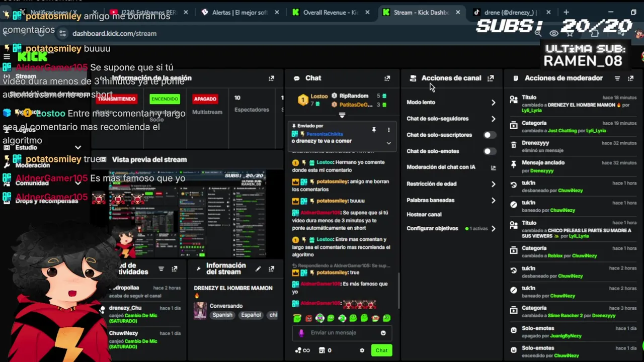Click the Spanish tag chip
The width and height of the screenshot is (644, 362).
pyautogui.click(x=222, y=315)
